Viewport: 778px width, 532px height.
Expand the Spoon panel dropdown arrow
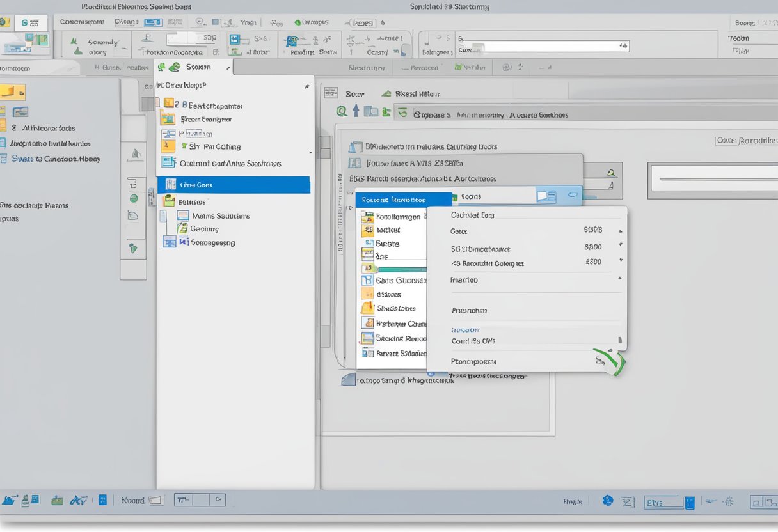coord(227,66)
